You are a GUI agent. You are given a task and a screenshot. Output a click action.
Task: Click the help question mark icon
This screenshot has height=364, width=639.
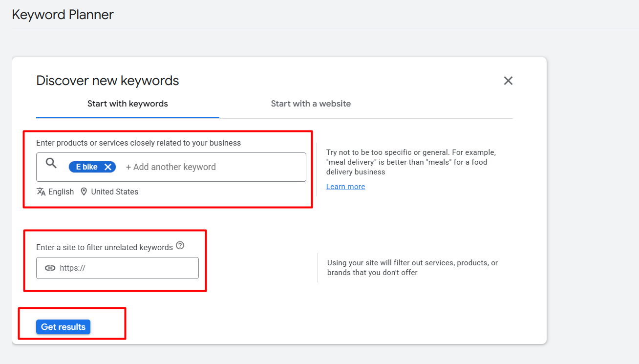180,246
